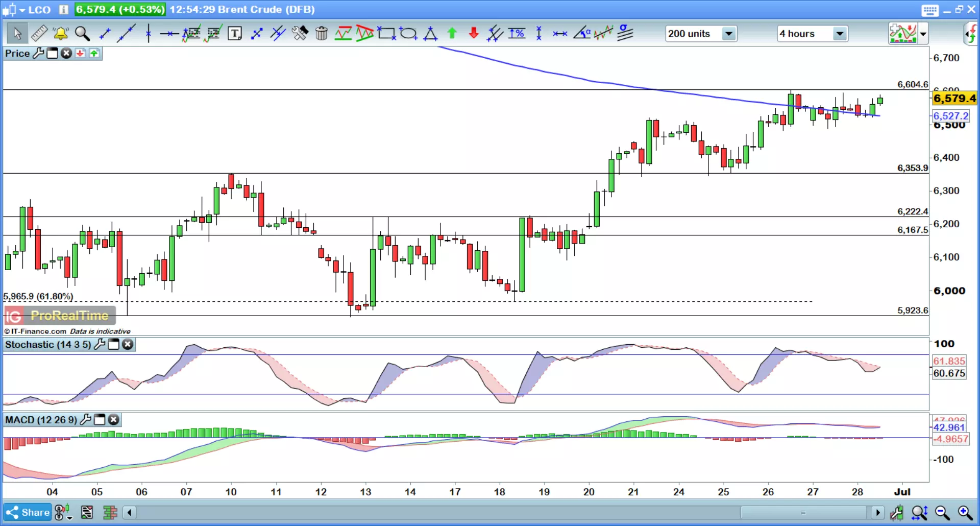
Task: Expand the side panel toggle on right edge
Action: 971,34
